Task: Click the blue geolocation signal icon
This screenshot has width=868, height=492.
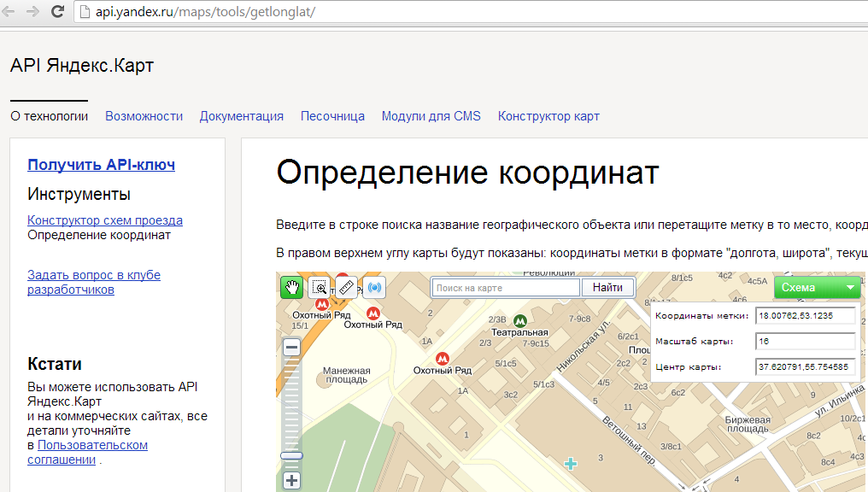Action: 374,287
